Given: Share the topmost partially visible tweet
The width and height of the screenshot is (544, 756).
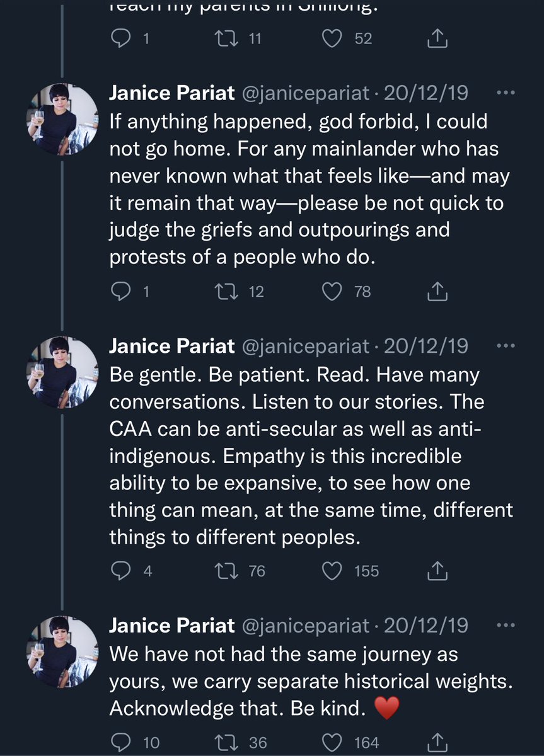Looking at the screenshot, I should (x=437, y=38).
